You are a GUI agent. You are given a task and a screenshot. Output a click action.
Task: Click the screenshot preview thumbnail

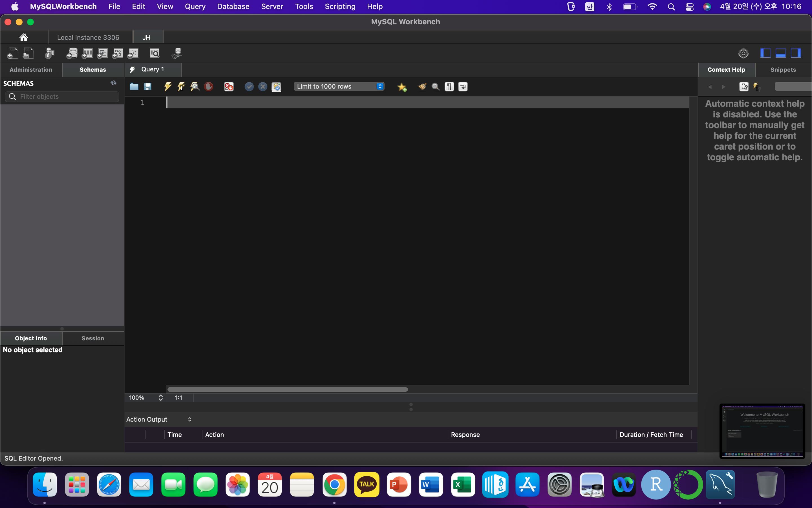pyautogui.click(x=762, y=431)
